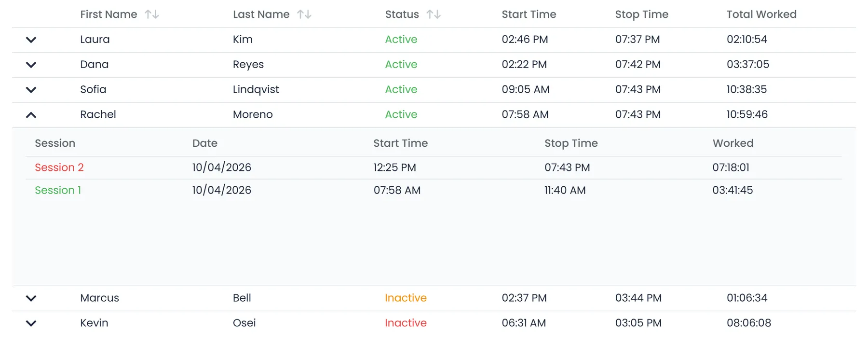The height and width of the screenshot is (349, 868).
Task: Select Dana's start time 02:22 PM
Action: click(524, 65)
